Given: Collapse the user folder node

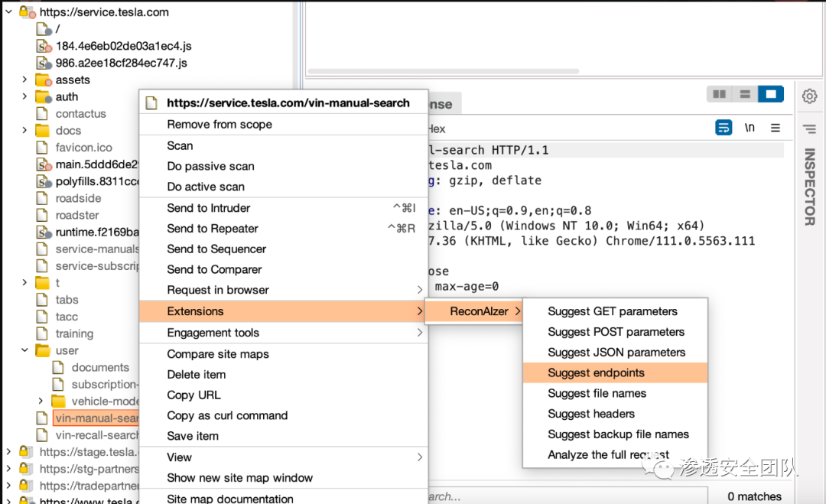Looking at the screenshot, I should 24,350.
